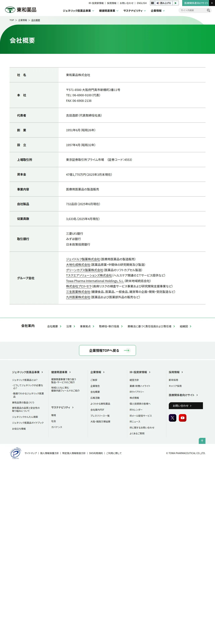Screen dimensions: 215x644
Task: Open footer 採用情報 heading
Action: click(x=176, y=372)
